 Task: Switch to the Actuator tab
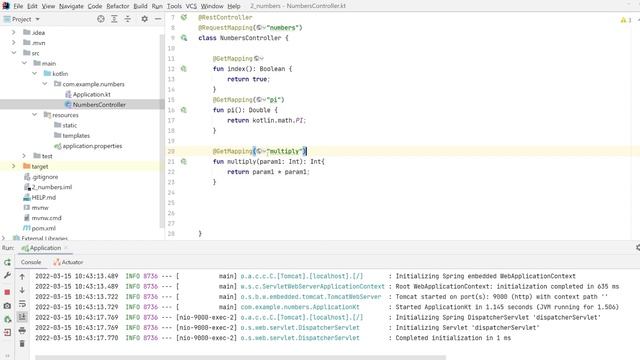(x=68, y=262)
